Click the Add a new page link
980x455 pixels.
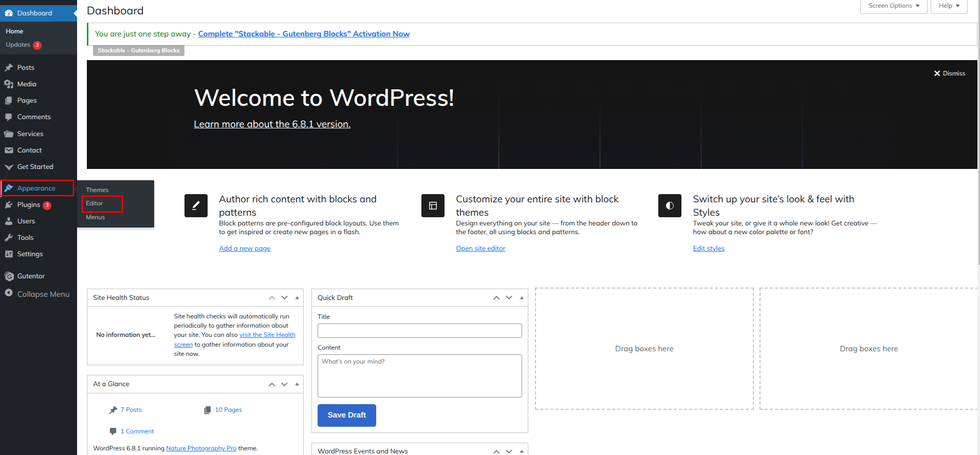tap(245, 249)
